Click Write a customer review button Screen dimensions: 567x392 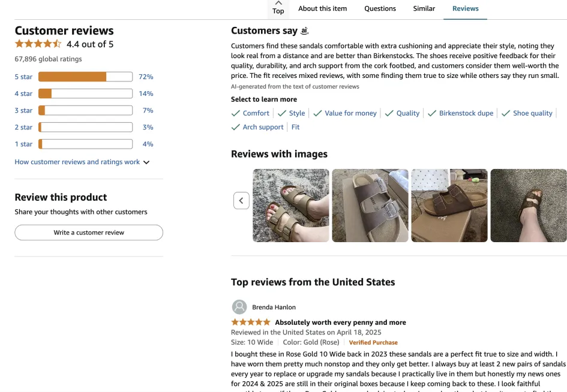(89, 233)
